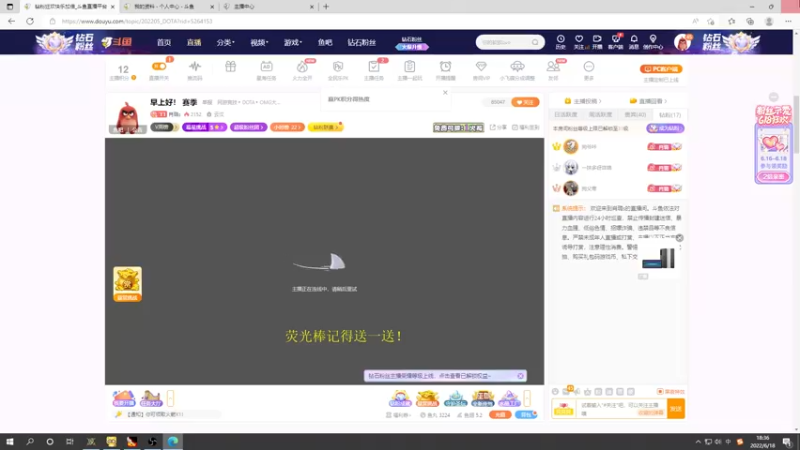Open the gift box toolbar icon
Screen dimensions: 800x450
tap(231, 66)
